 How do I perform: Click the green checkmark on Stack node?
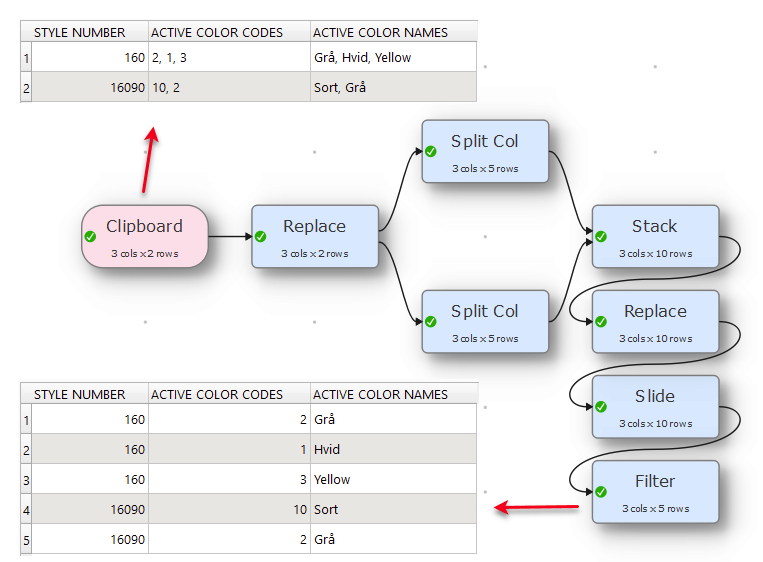tap(601, 236)
